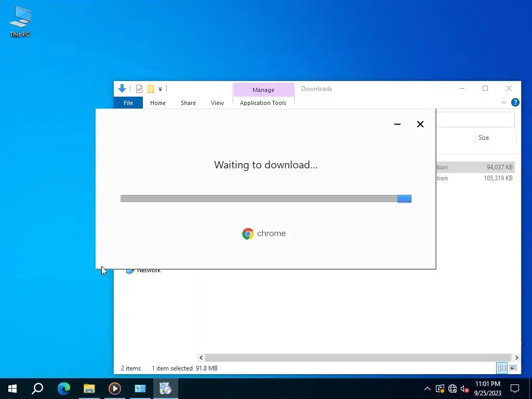
Task: Open This PC desktop icon
Action: 20,22
